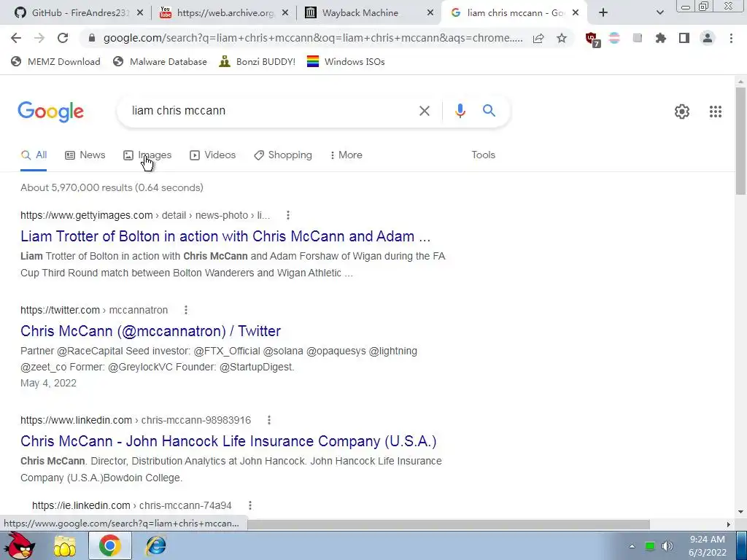Launch Internet Explorer from the taskbar
This screenshot has height=560, width=747.
pyautogui.click(x=156, y=545)
